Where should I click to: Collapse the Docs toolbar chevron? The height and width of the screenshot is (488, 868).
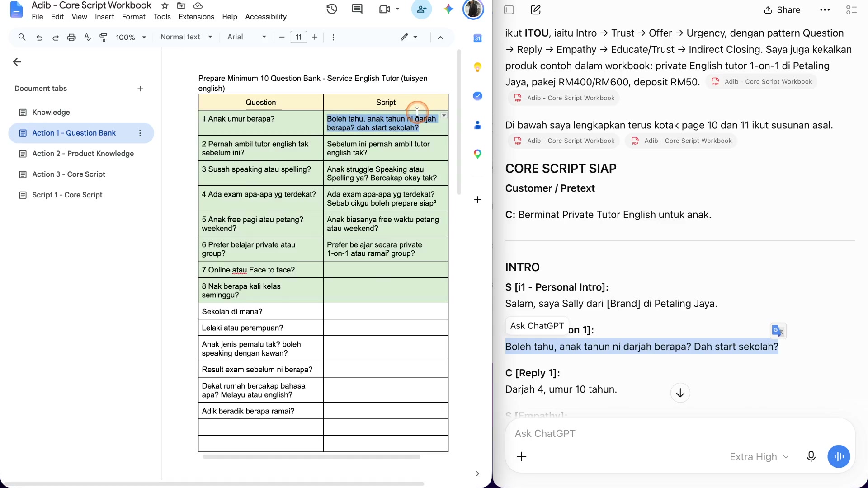tap(440, 38)
